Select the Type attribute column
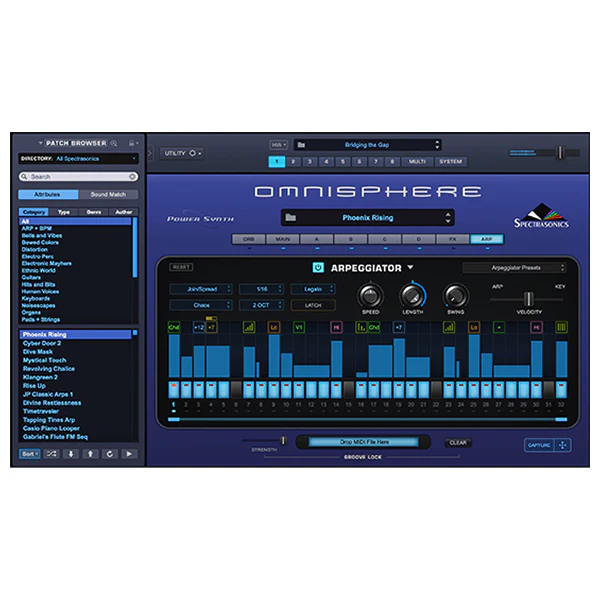The width and height of the screenshot is (600, 600). [64, 212]
